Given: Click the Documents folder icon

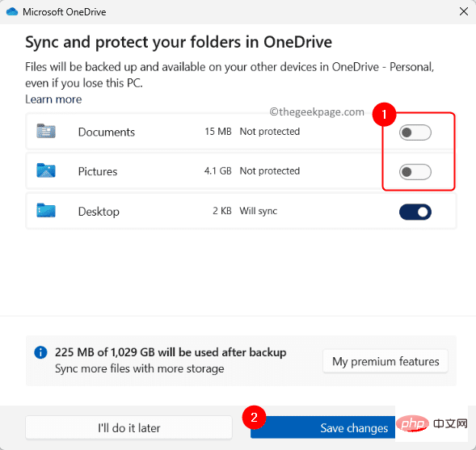Looking at the screenshot, I should (46, 131).
